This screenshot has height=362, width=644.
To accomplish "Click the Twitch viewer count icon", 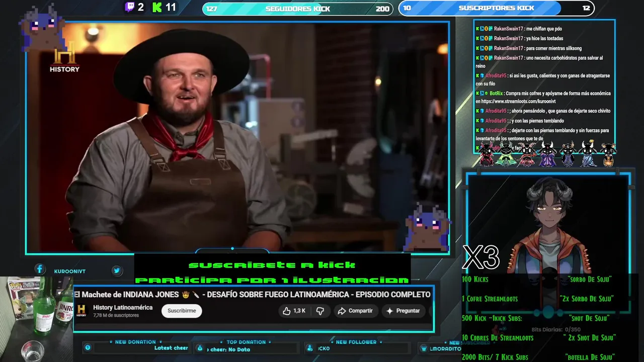I will [130, 7].
